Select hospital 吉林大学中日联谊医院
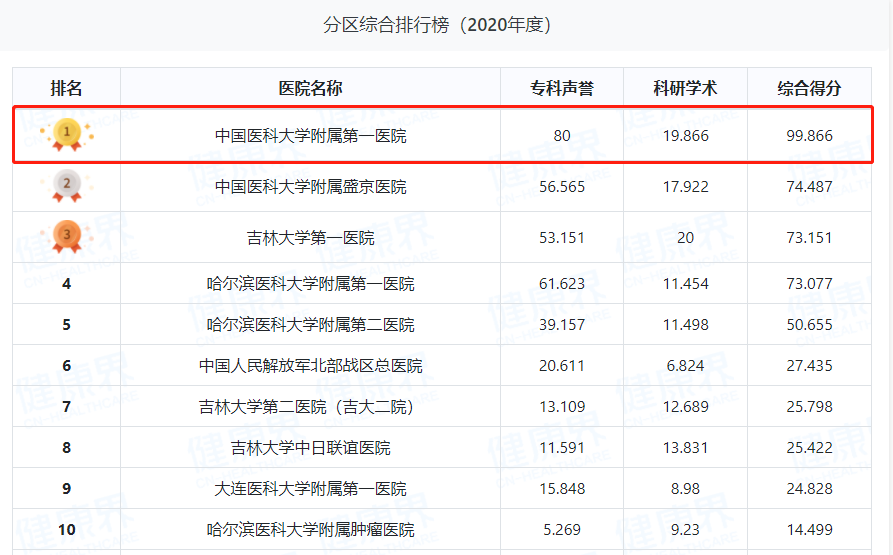Viewport: 893px width, 555px height. tap(310, 447)
